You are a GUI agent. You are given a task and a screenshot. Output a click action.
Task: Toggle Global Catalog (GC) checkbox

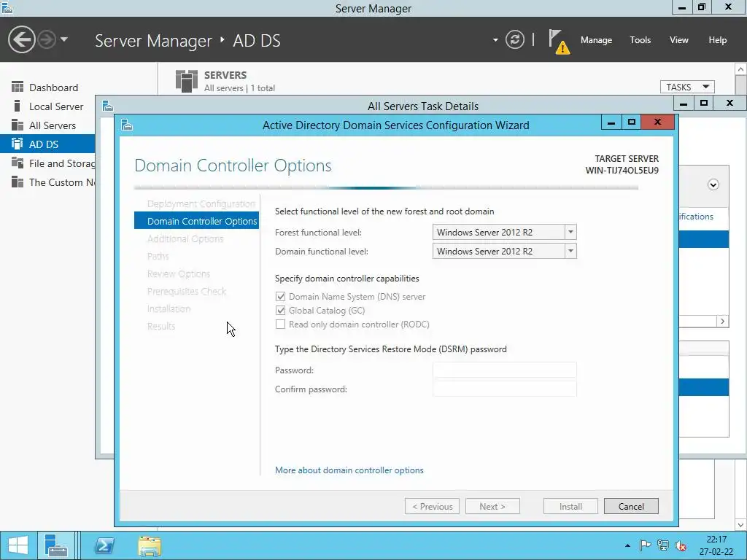[x=281, y=311]
